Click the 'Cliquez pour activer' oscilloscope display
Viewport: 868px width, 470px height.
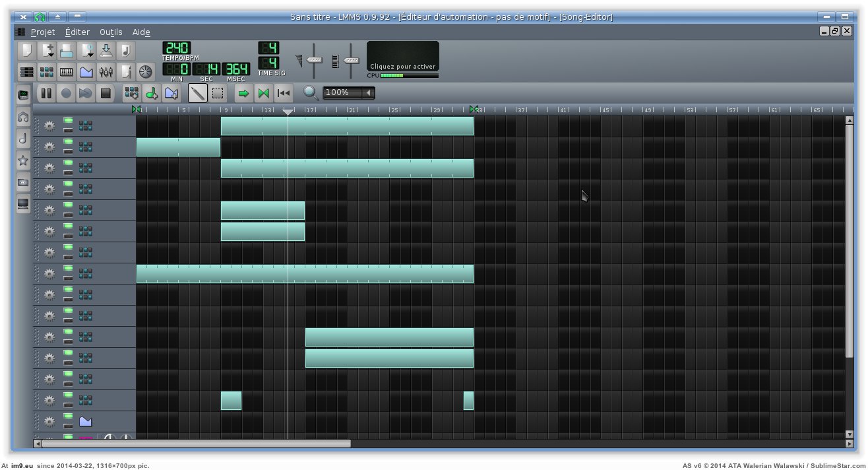(402, 57)
